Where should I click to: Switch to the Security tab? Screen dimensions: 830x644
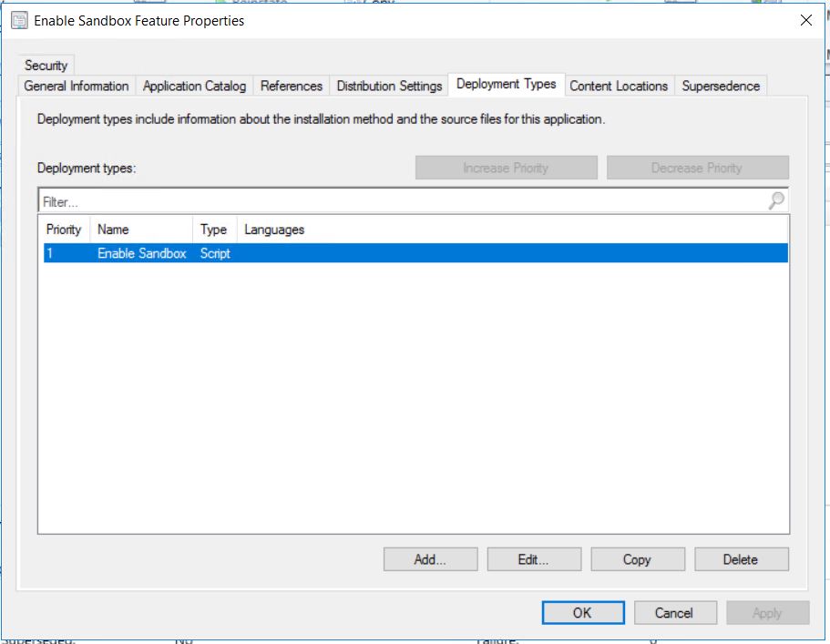tap(46, 65)
